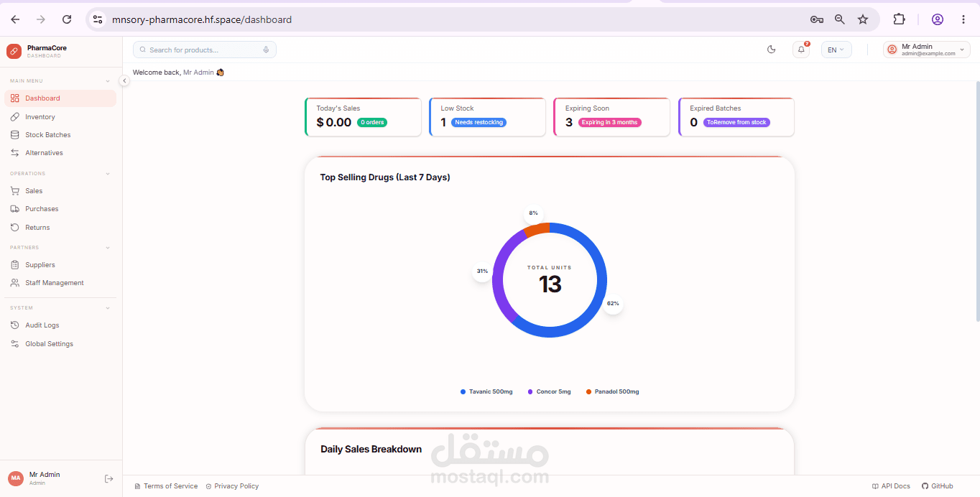The image size is (980, 497).
Task: Navigate to Sales
Action: click(x=60, y=191)
